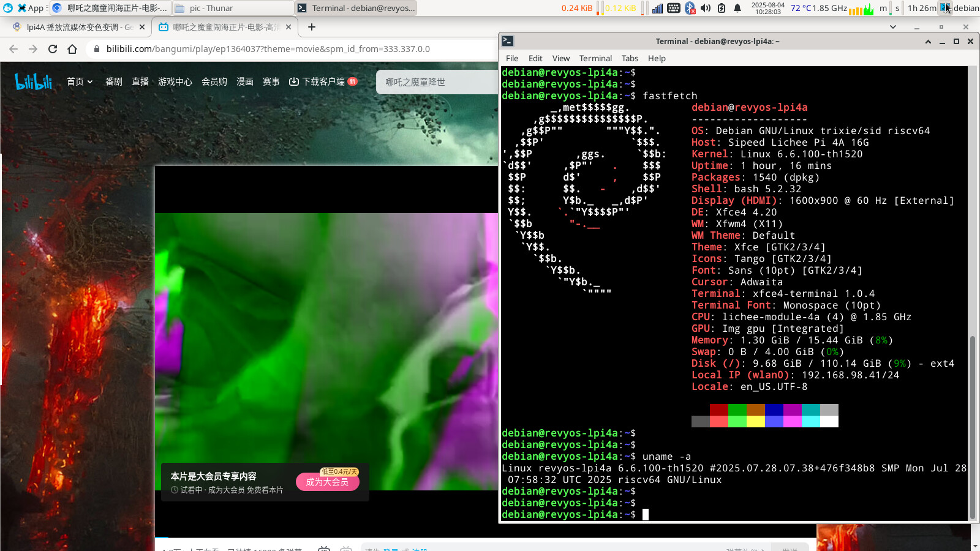Open the Edit menu in Terminal
Viewport: 980px width, 551px height.
point(535,58)
